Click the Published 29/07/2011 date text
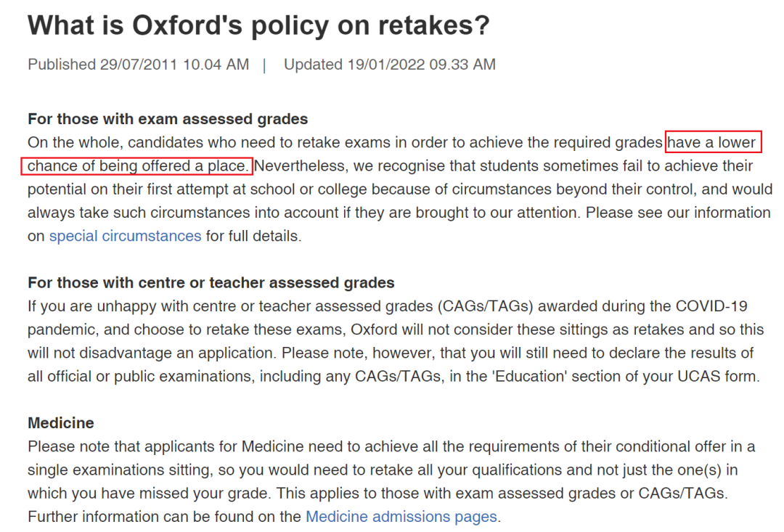The image size is (784, 532). pos(138,65)
